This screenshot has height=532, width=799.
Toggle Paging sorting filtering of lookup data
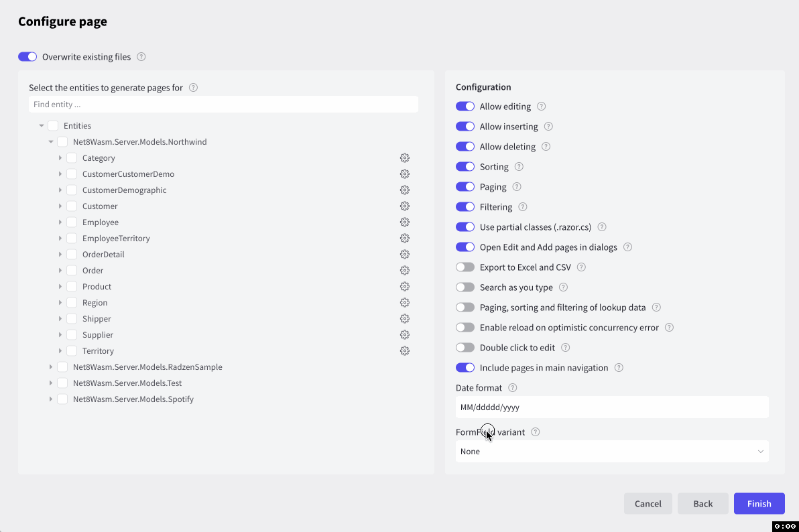465,308
